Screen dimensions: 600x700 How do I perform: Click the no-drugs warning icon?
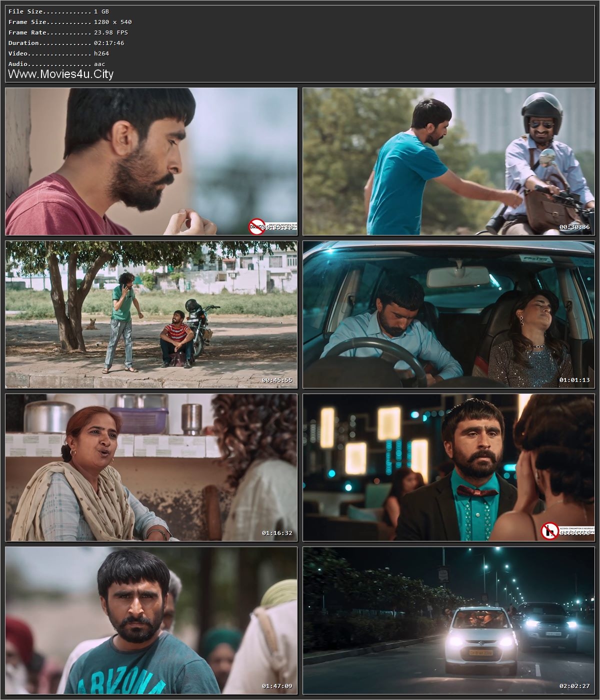click(x=255, y=226)
